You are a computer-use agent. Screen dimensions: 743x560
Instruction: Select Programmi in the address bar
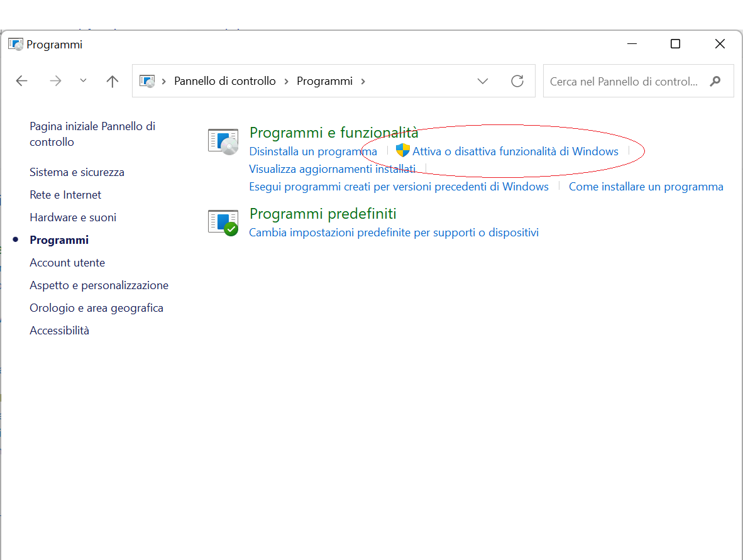pos(324,81)
